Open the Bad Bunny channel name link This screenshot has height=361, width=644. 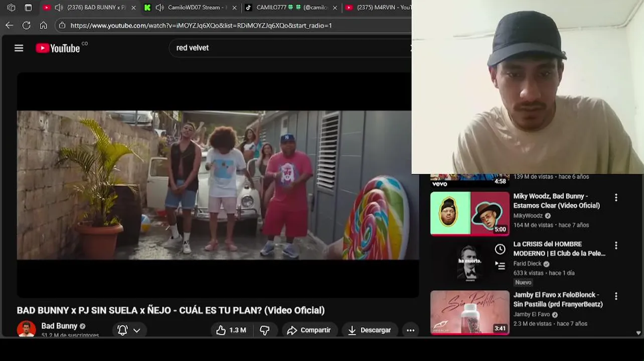click(59, 326)
